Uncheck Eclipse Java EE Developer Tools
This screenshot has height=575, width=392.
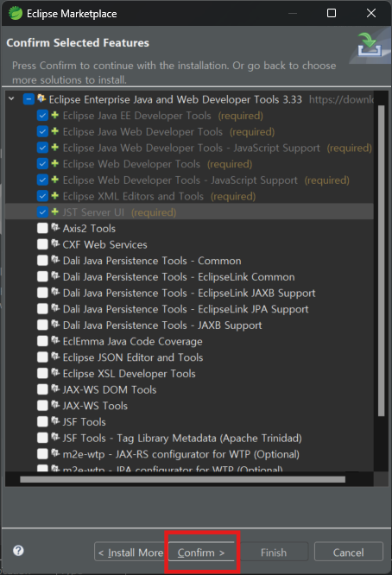(42, 116)
